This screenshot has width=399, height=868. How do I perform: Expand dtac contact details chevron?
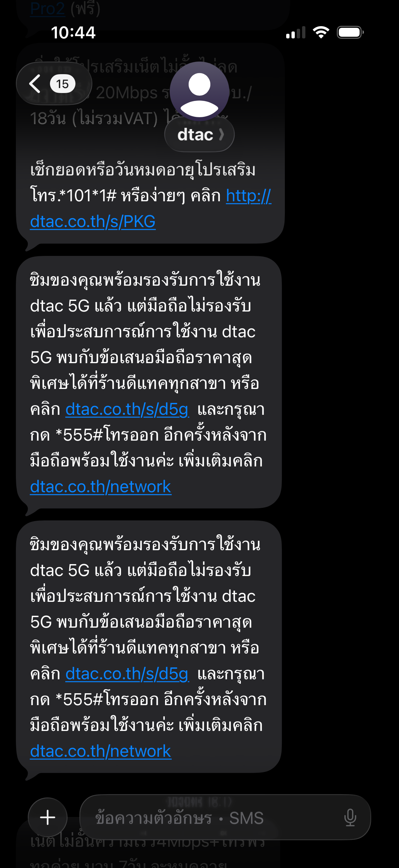[x=221, y=134]
